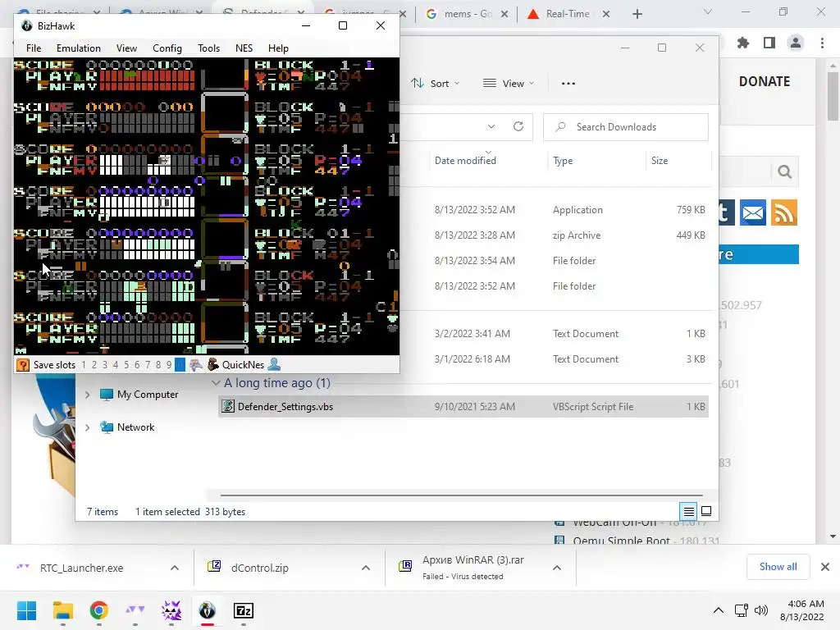Open options for failed WinRAR download
This screenshot has width=840, height=630.
(x=557, y=568)
